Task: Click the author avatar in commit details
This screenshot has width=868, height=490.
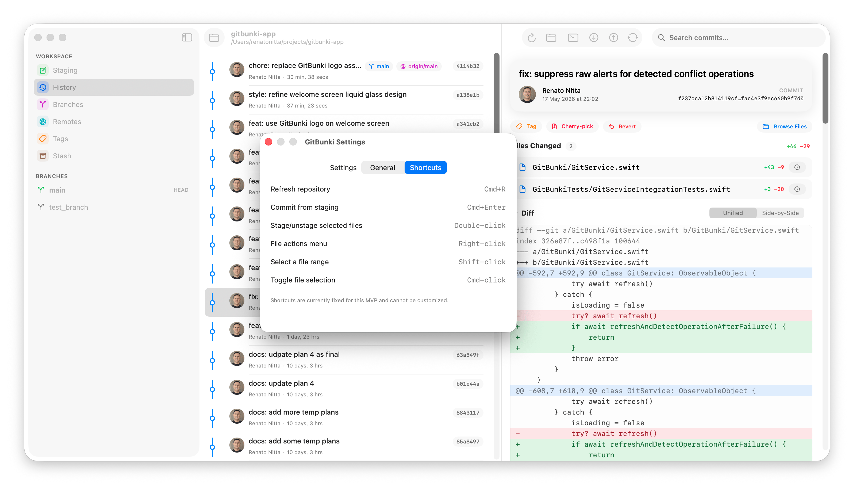Action: click(527, 94)
